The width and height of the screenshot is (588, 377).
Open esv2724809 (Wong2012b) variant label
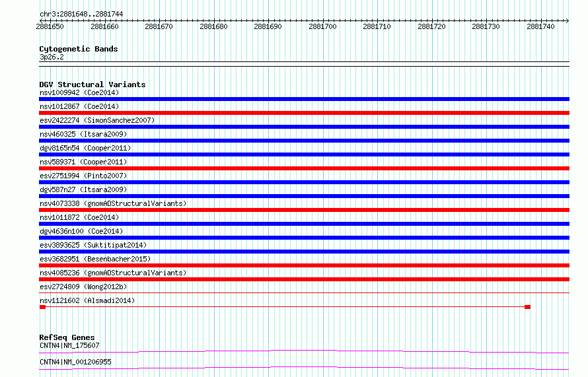click(83, 287)
